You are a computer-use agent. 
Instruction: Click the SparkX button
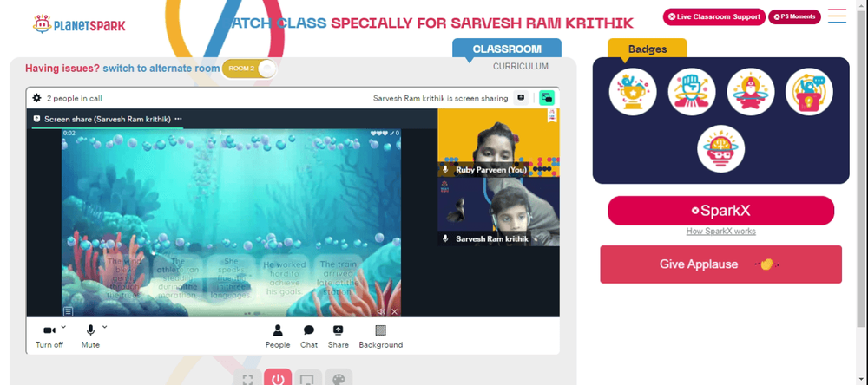720,211
